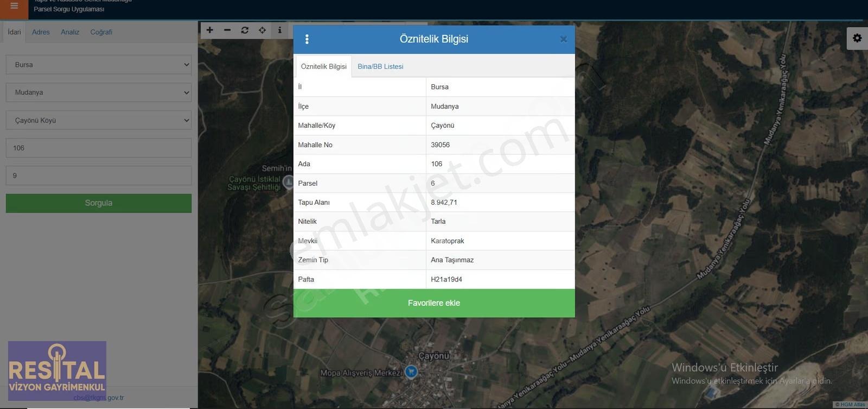Open map settings gear icon
Image resolution: width=868 pixels, height=409 pixels.
point(857,38)
